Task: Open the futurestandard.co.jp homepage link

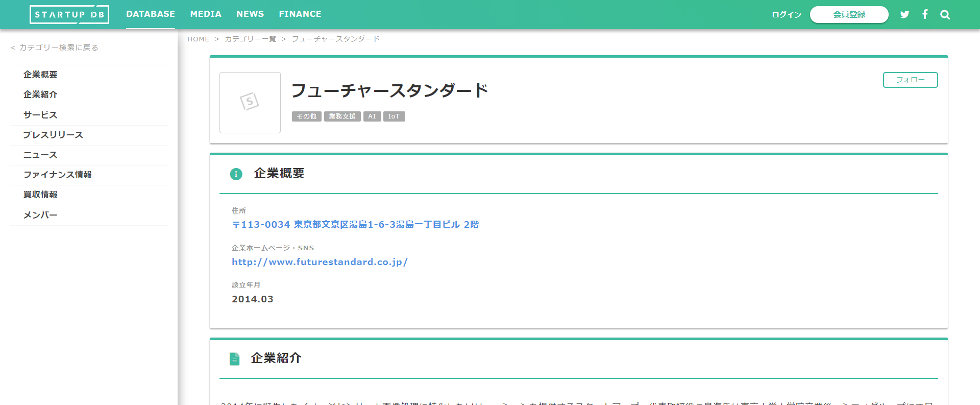Action: [x=320, y=262]
